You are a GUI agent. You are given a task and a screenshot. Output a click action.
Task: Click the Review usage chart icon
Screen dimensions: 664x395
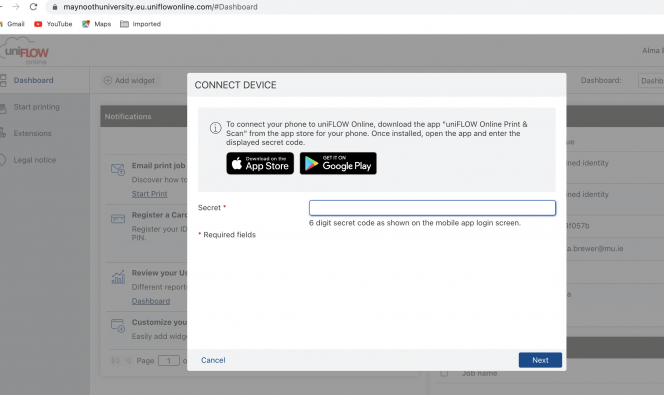point(118,277)
